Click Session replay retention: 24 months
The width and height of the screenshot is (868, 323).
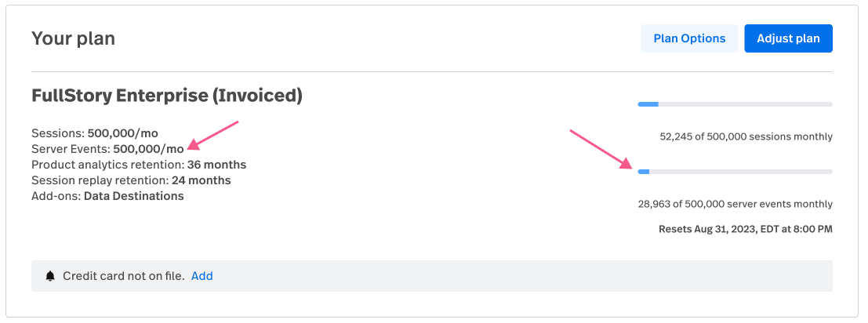[131, 180]
